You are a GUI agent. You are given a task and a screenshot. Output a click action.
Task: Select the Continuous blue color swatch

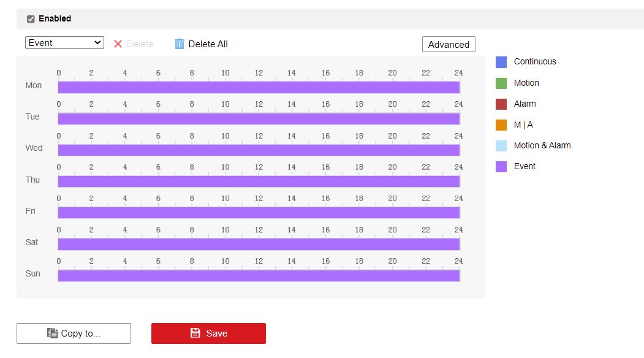point(501,62)
